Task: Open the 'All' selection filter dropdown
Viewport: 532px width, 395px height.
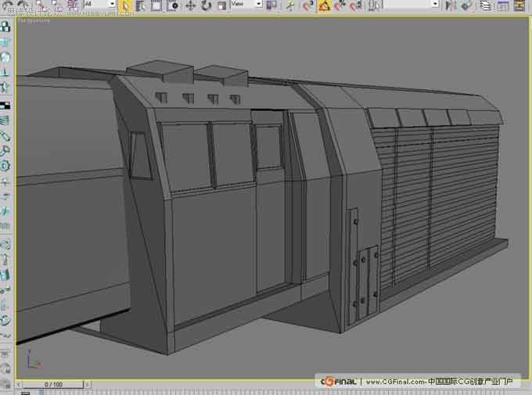Action: pyautogui.click(x=100, y=3)
